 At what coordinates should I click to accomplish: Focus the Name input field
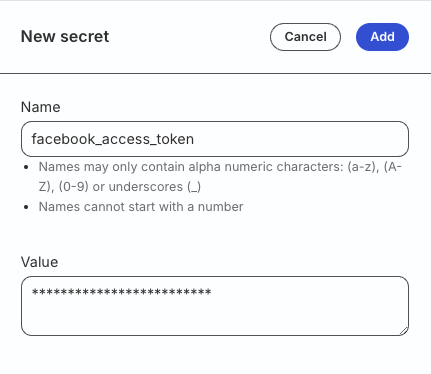tap(215, 139)
